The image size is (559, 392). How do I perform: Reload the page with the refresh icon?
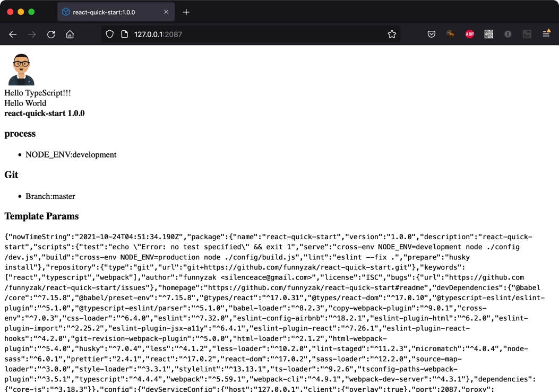51,34
